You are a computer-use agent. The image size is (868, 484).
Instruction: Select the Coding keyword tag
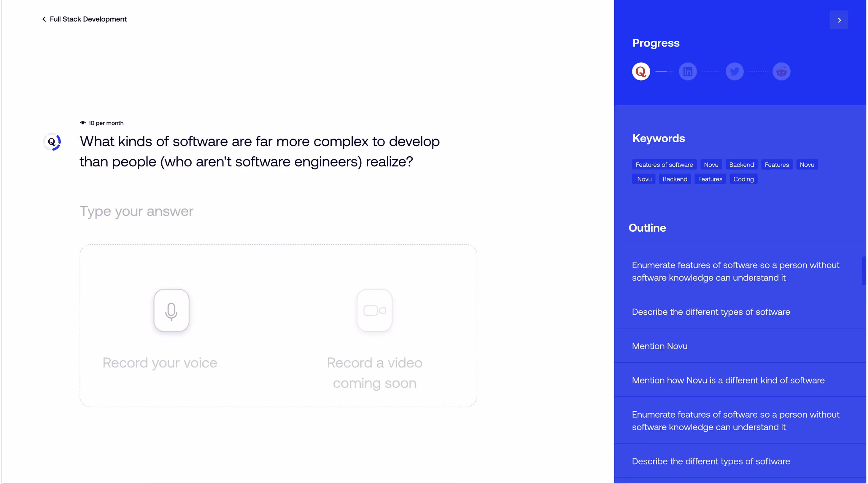[743, 179]
